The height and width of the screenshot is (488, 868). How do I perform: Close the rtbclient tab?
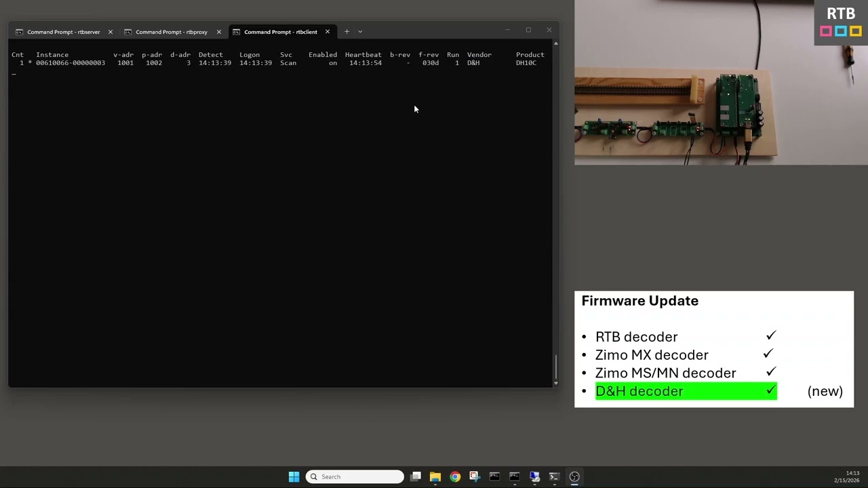click(327, 32)
